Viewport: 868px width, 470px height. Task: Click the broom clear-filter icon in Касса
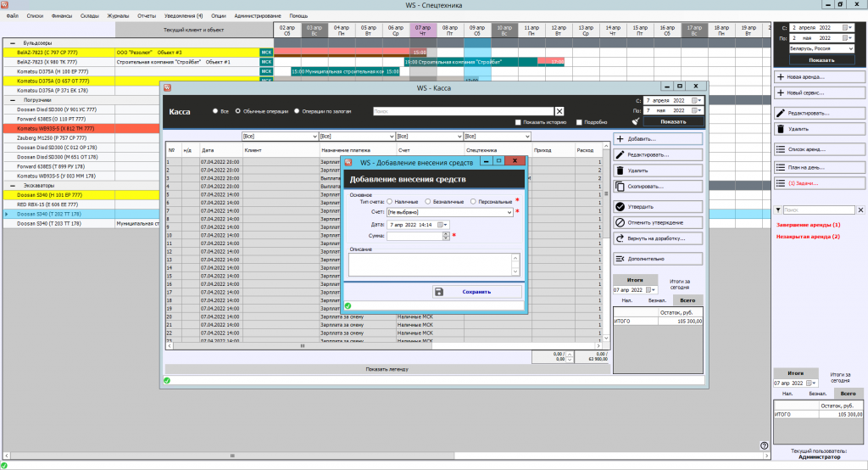tap(636, 121)
